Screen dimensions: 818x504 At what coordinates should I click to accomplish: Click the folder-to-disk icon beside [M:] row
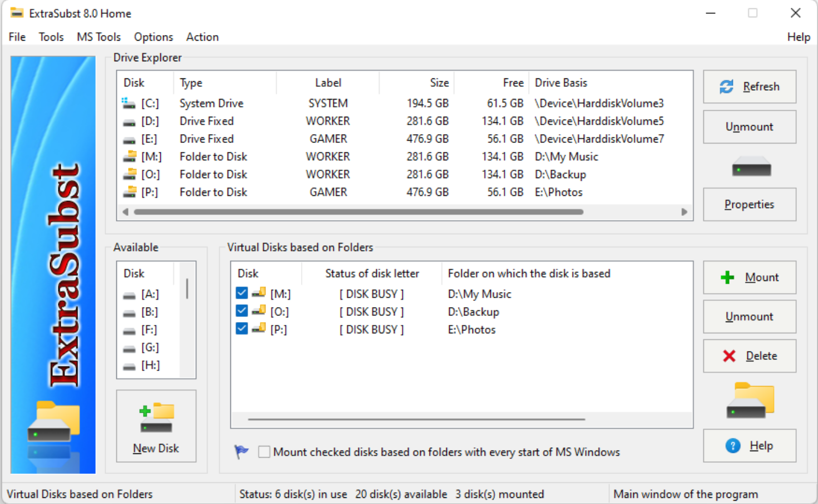pos(257,293)
